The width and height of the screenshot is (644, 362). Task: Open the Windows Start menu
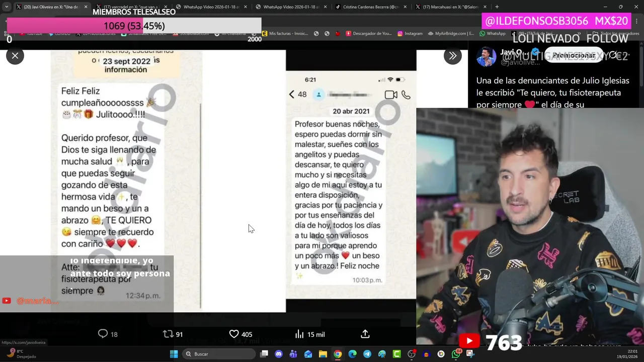(174, 354)
